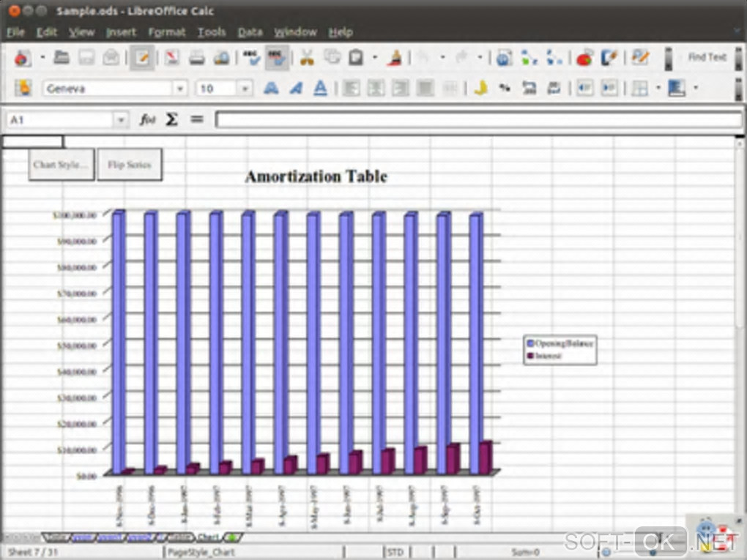
Task: Click the Merge and Center Cells icon
Action: tap(450, 88)
